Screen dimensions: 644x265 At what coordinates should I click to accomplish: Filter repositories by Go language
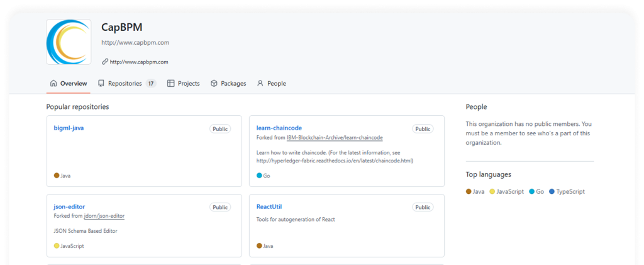point(536,191)
